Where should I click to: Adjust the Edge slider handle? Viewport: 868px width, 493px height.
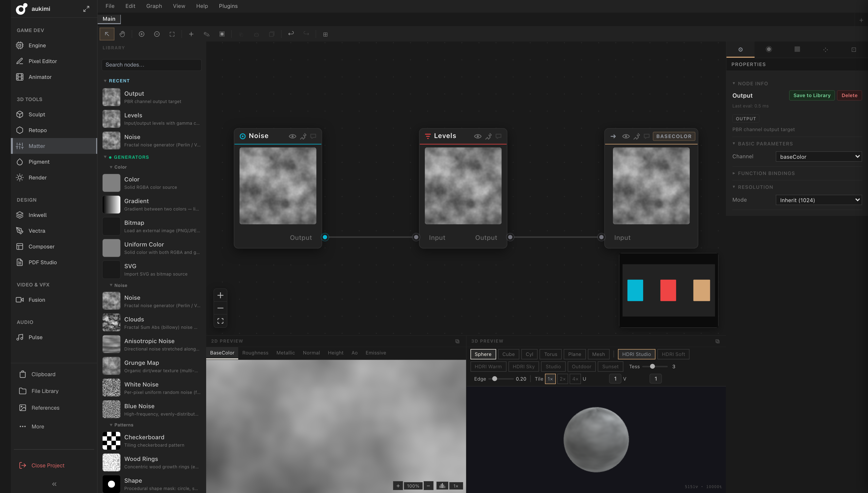coord(495,379)
